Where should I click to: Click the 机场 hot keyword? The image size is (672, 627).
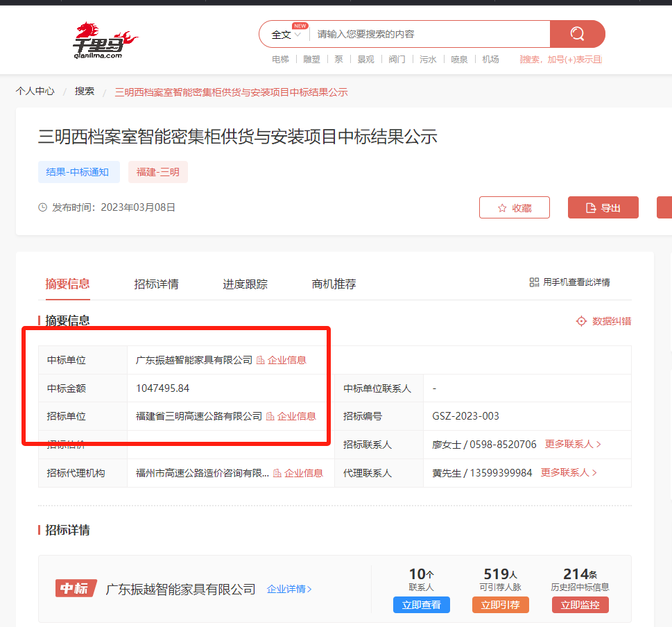click(x=490, y=59)
